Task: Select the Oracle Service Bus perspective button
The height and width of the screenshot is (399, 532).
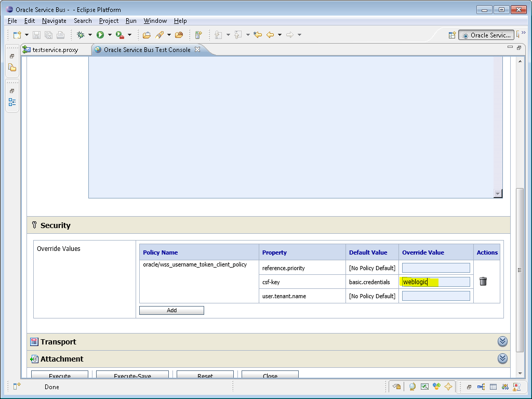Action: (486, 35)
